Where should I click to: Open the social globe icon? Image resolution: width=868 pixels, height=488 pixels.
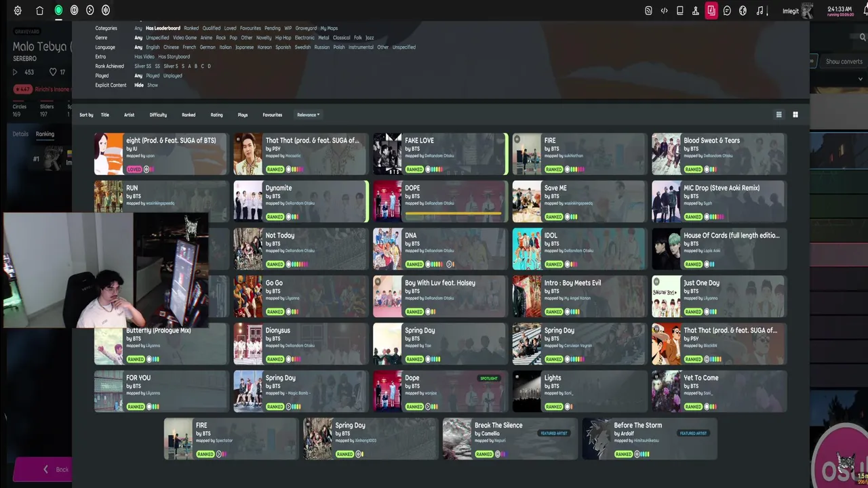pos(743,10)
